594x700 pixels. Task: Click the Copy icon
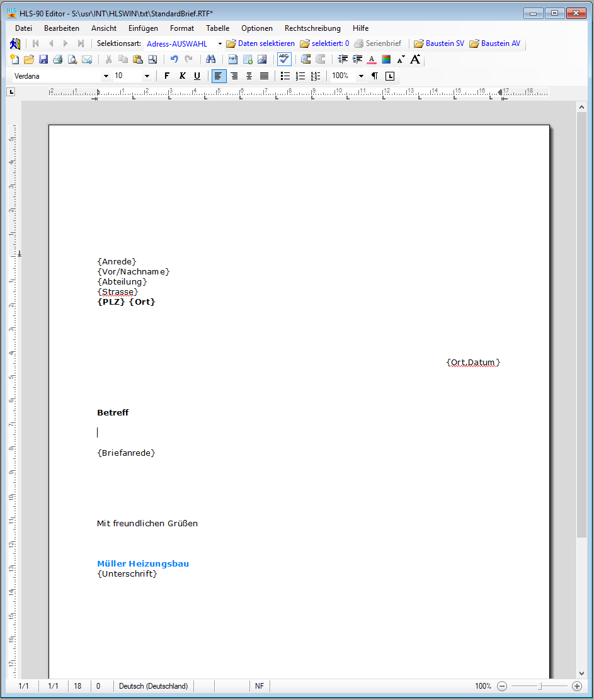tap(123, 59)
